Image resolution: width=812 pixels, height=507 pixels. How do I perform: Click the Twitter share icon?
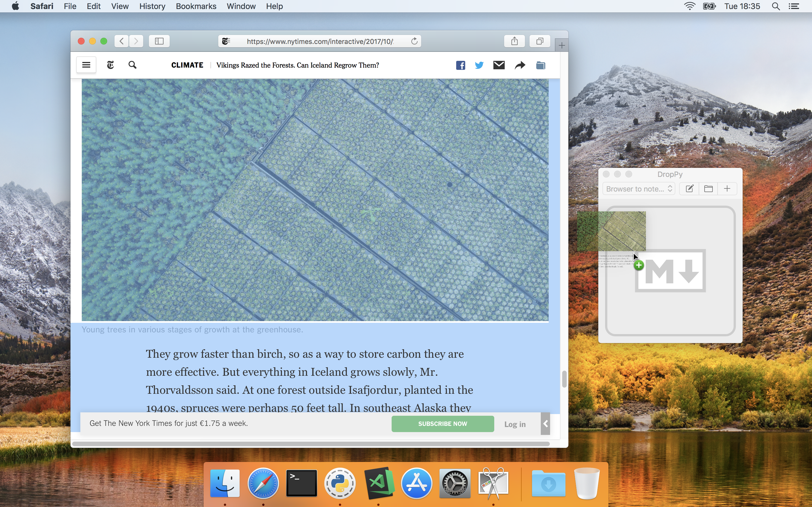[479, 65]
